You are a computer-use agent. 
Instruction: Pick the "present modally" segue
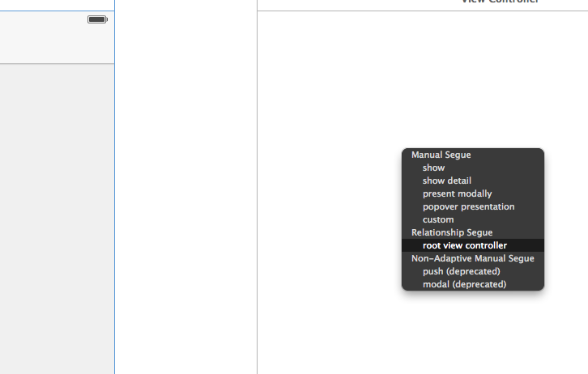click(x=457, y=193)
